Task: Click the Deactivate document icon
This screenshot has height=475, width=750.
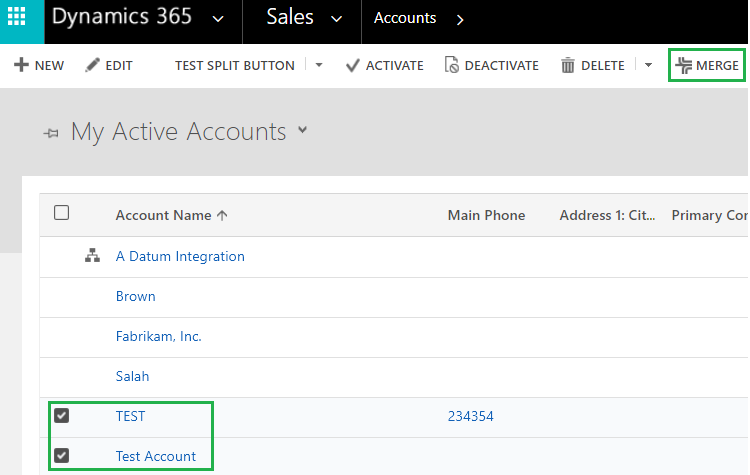Action: [452, 65]
